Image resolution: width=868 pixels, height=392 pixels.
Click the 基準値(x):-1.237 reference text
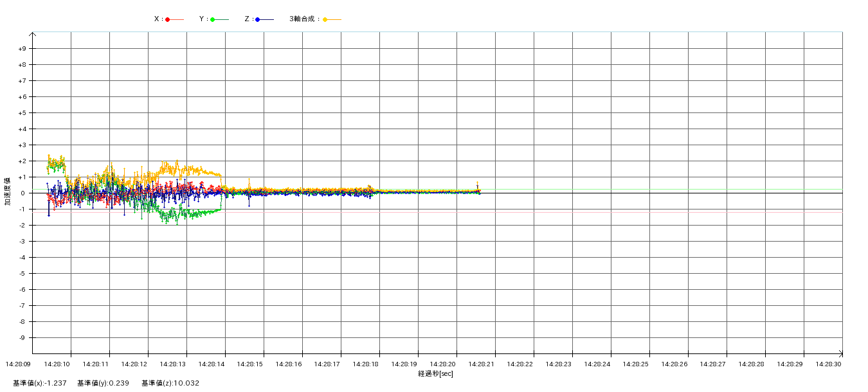click(40, 384)
